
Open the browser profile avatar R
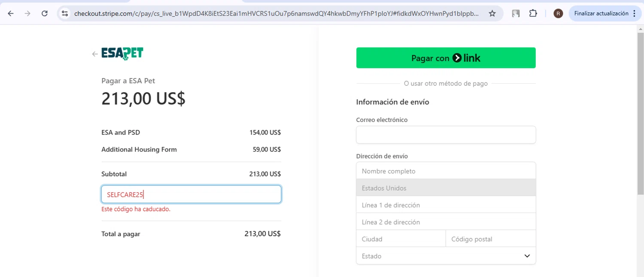558,13
